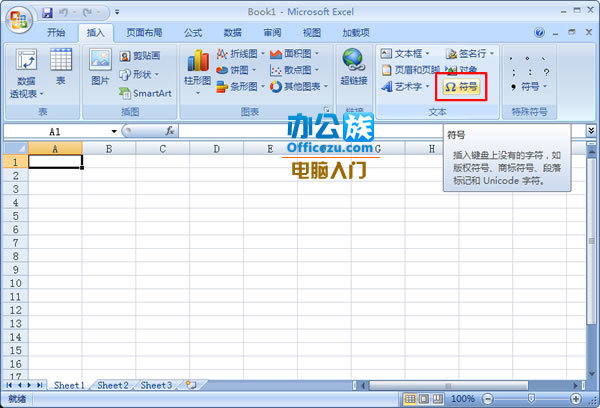Select column B header
The height and width of the screenshot is (408, 600).
(109, 149)
